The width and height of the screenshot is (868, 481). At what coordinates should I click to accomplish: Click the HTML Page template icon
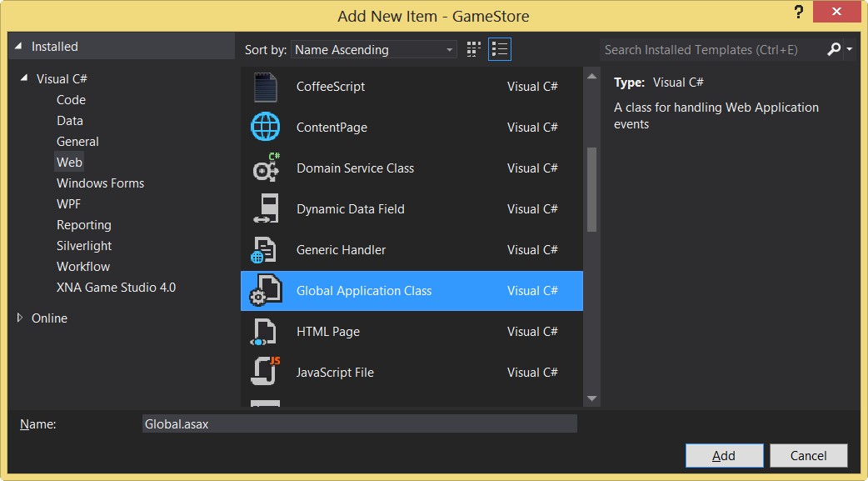point(263,332)
